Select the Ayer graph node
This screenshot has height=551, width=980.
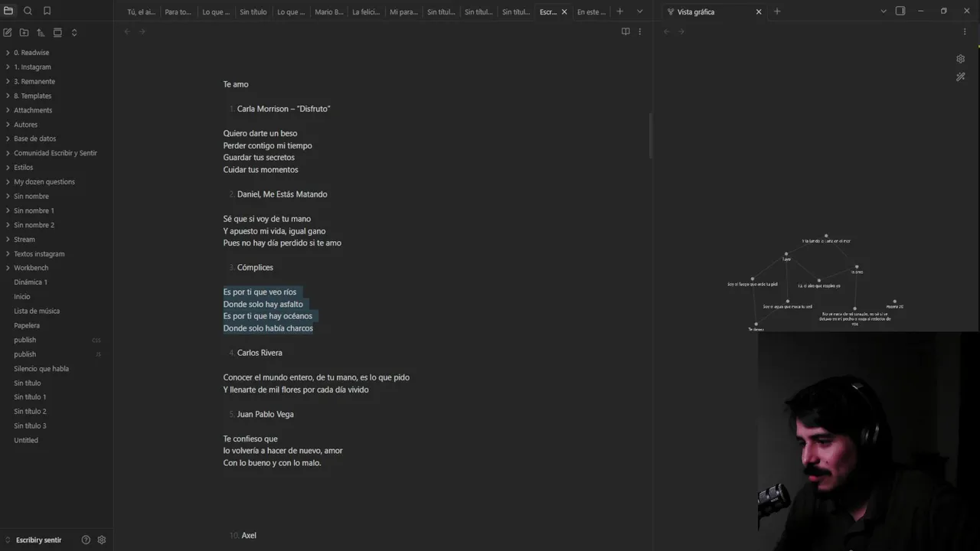pyautogui.click(x=786, y=254)
